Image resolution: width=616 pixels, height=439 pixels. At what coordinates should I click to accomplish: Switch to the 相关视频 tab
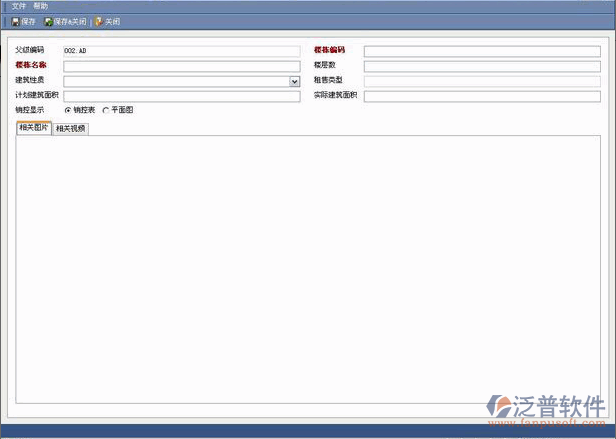click(x=70, y=129)
